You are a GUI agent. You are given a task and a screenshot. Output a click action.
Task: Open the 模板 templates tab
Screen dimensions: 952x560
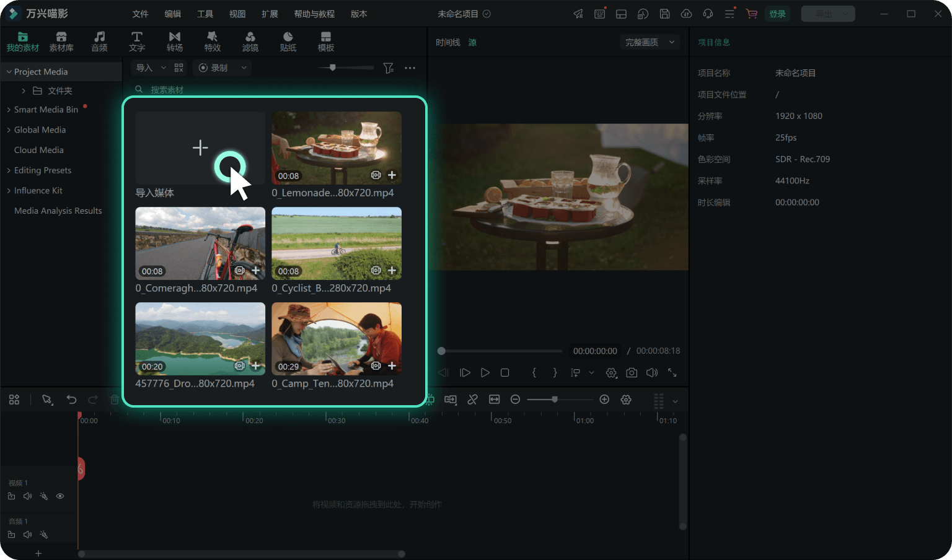[x=326, y=42]
